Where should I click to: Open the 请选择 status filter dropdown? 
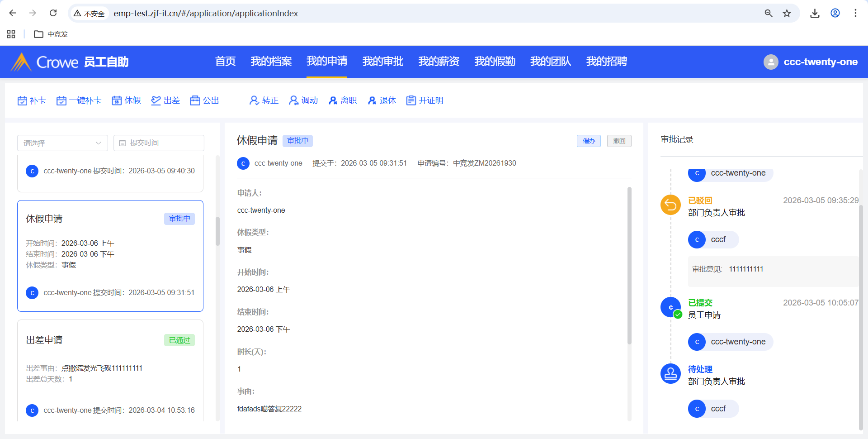point(62,143)
